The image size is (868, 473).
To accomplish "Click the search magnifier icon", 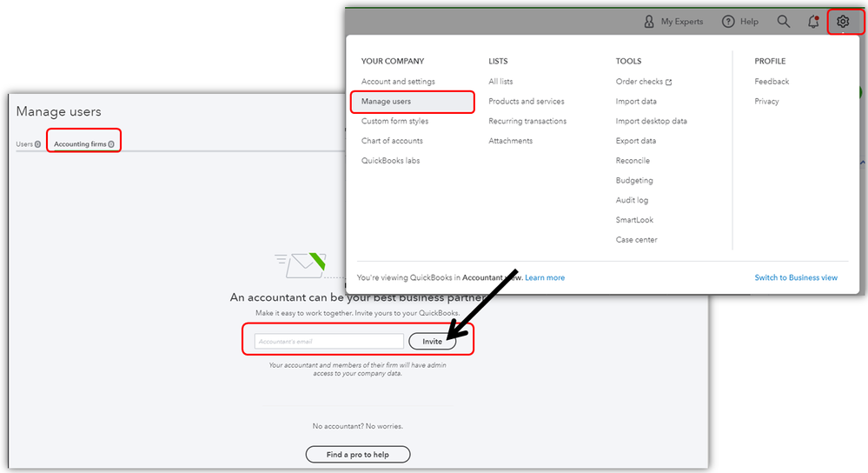I will click(x=784, y=22).
